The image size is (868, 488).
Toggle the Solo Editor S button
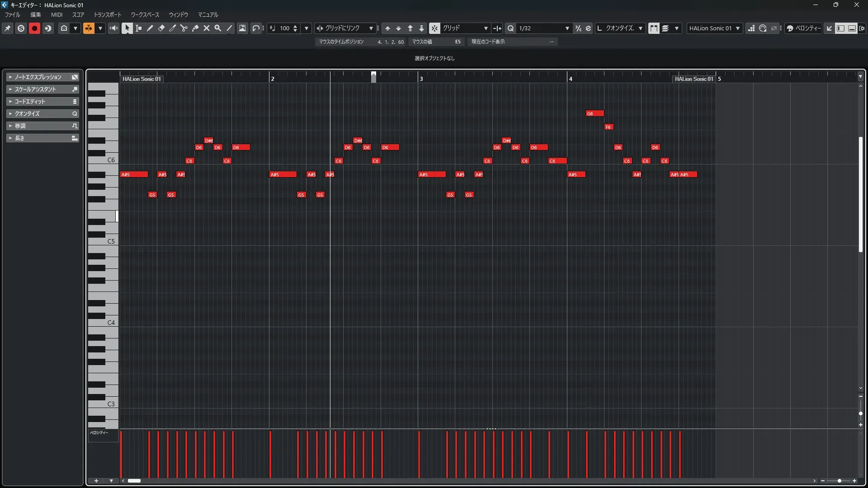click(x=21, y=28)
